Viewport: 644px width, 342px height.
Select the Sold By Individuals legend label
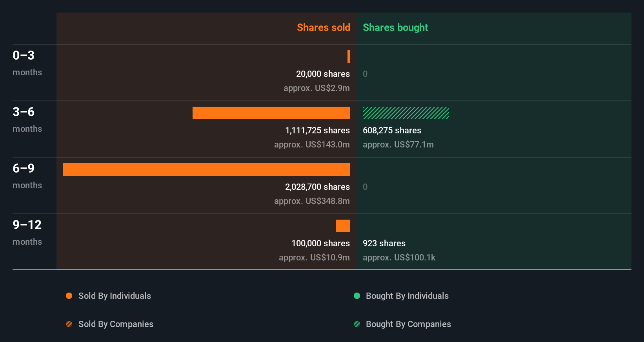[x=115, y=296]
